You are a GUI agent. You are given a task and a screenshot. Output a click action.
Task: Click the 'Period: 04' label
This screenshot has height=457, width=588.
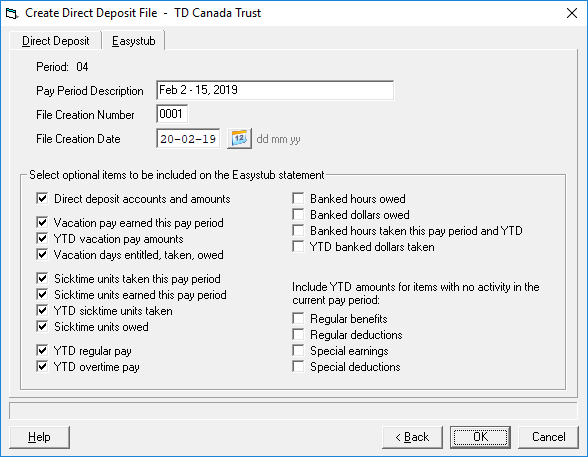click(x=62, y=67)
